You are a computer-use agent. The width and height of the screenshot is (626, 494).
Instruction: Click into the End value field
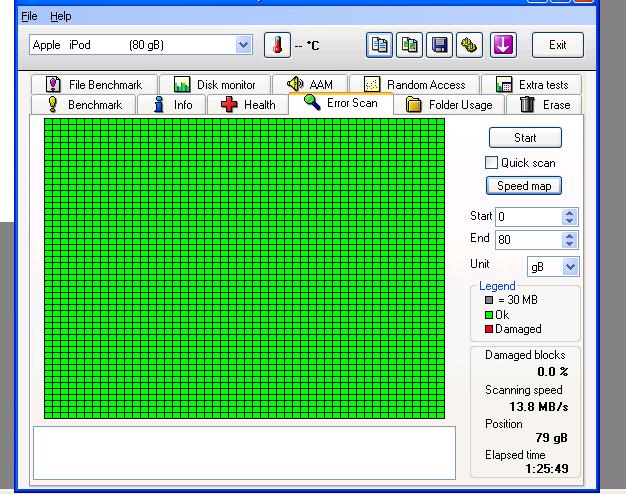[527, 240]
